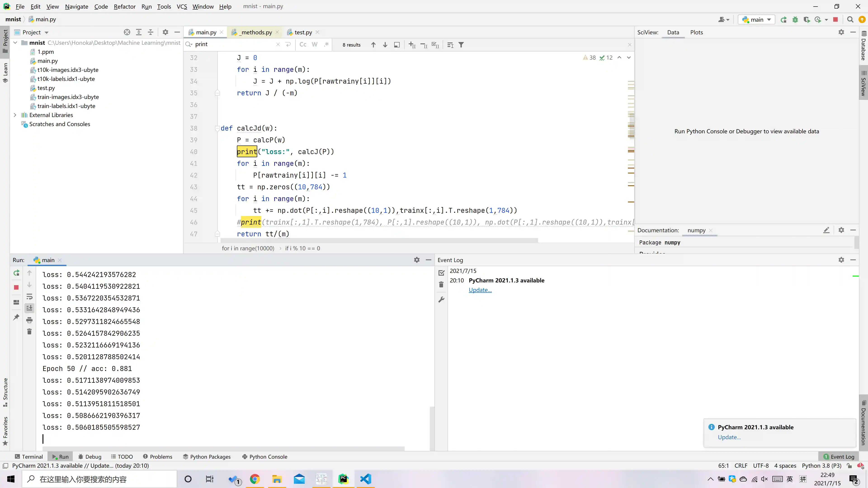Open file encoding UTF-8 selector

pyautogui.click(x=761, y=466)
